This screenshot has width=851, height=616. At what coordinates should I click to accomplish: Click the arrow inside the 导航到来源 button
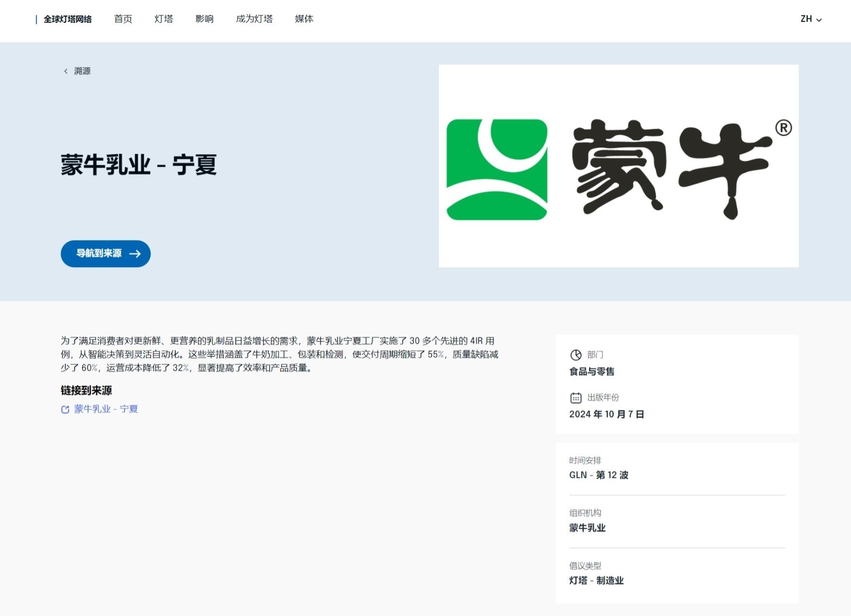[135, 254]
